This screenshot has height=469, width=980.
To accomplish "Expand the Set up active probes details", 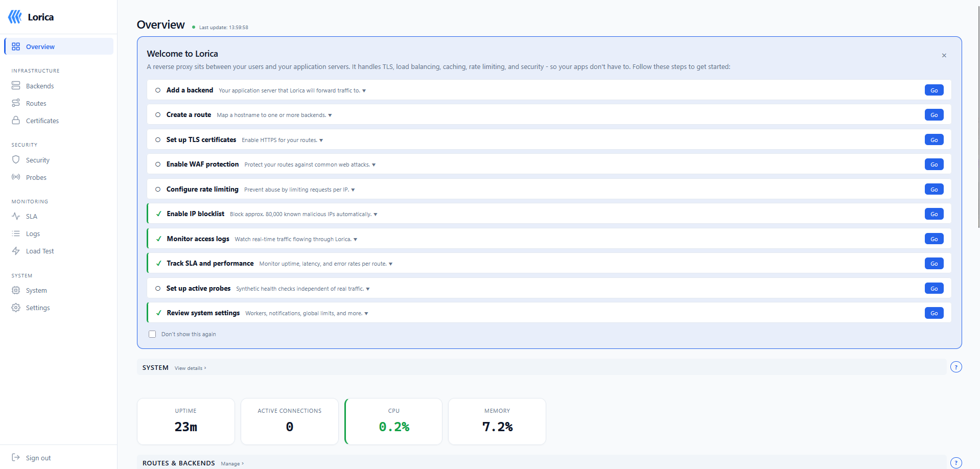I will click(x=368, y=289).
